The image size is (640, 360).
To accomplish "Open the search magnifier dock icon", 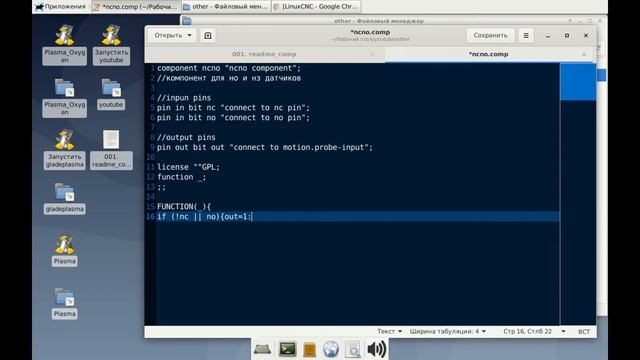I will point(353,350).
